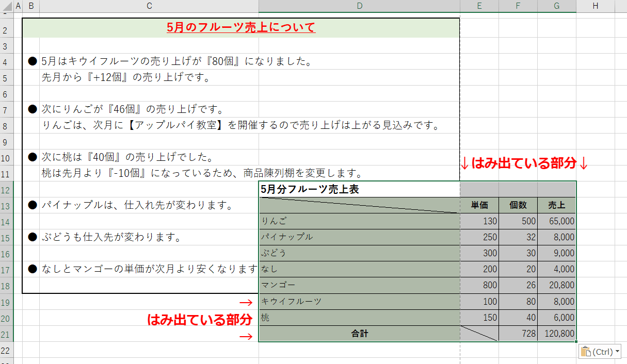Click the 単価 column heading cell

click(479, 205)
